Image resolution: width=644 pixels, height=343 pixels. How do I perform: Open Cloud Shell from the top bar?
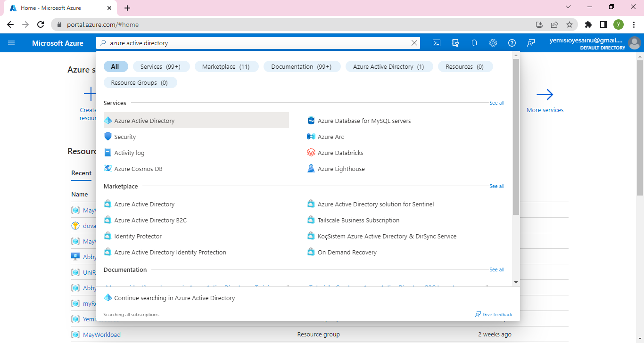(x=437, y=43)
